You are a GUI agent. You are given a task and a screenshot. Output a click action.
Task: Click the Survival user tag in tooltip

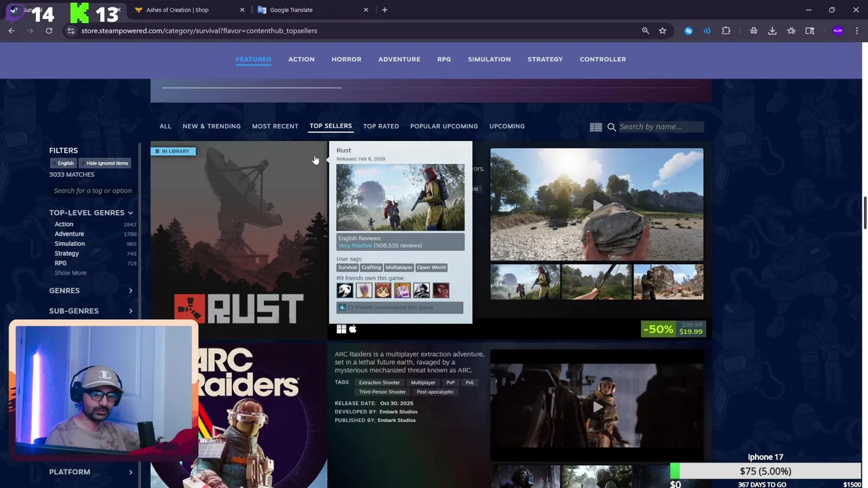click(347, 268)
